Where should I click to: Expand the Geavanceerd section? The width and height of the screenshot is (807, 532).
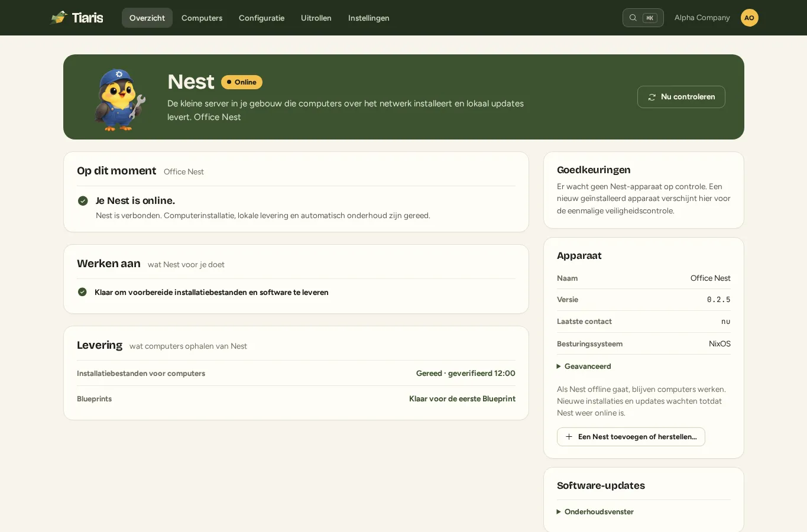[584, 366]
